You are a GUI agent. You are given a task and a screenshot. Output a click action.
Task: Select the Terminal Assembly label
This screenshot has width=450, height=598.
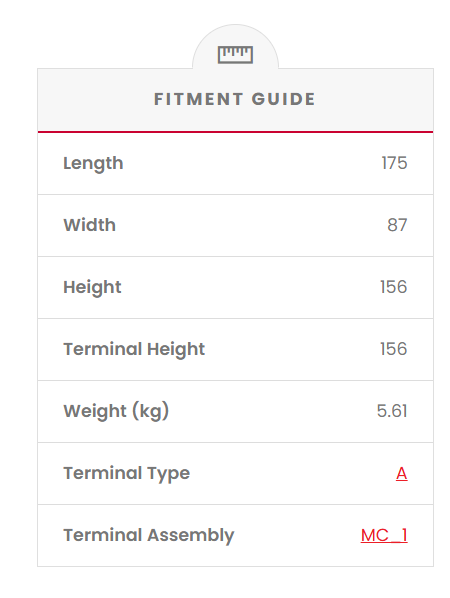148,535
